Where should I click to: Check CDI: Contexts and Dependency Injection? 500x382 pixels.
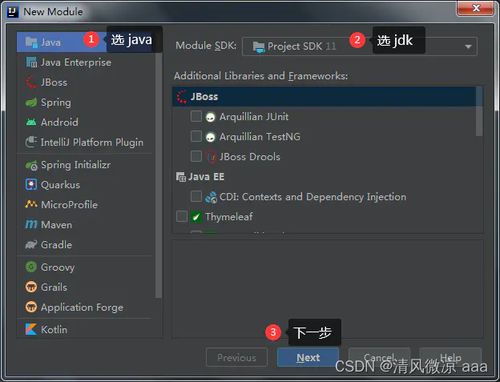tap(196, 196)
